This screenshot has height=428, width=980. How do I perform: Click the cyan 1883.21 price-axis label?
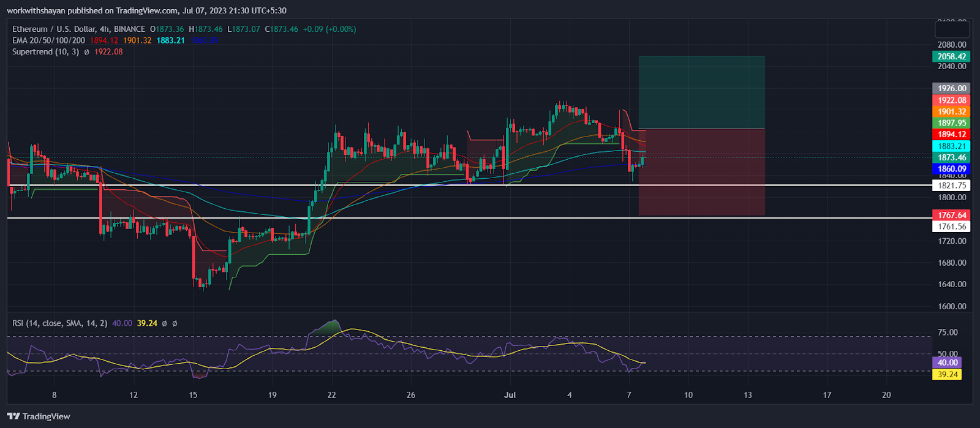tap(952, 146)
